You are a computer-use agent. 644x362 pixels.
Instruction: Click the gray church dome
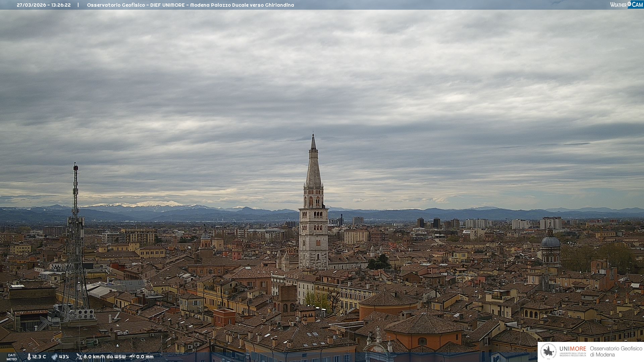(550, 242)
